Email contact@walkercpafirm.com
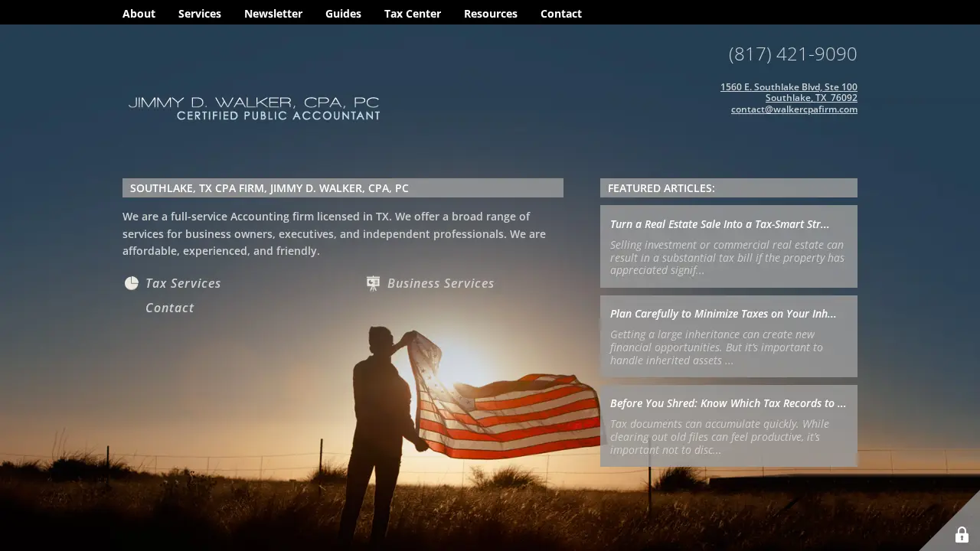The width and height of the screenshot is (980, 551). click(794, 109)
